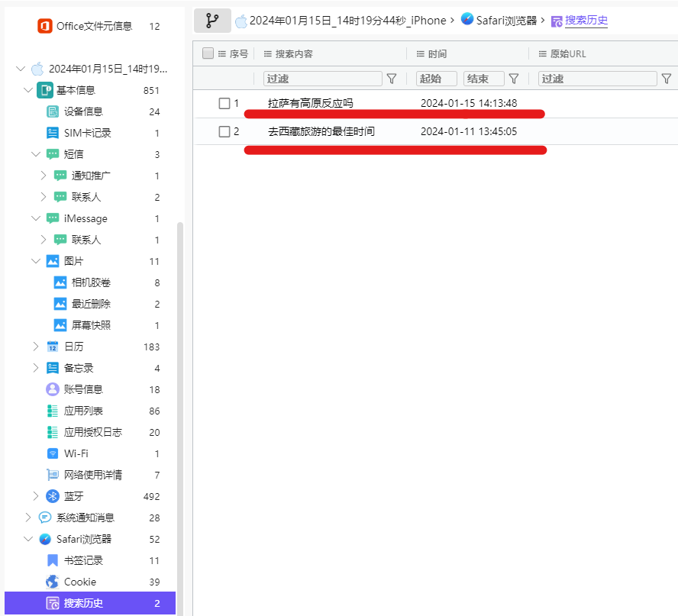Open 通知推广 message icon
Image resolution: width=678 pixels, height=616 pixels.
pyautogui.click(x=60, y=176)
